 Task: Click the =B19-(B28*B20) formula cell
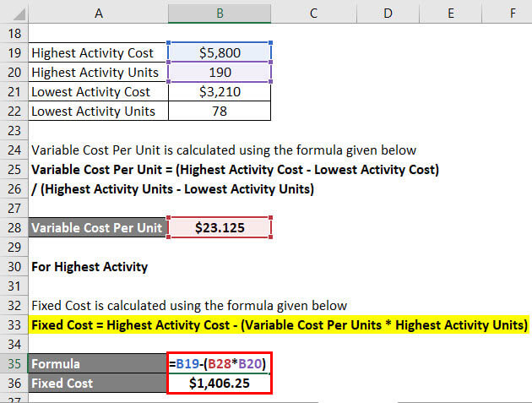point(220,363)
